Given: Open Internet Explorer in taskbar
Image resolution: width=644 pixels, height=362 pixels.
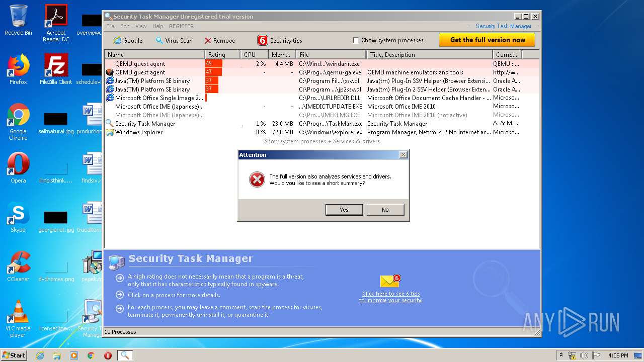Looking at the screenshot, I should coord(40,355).
